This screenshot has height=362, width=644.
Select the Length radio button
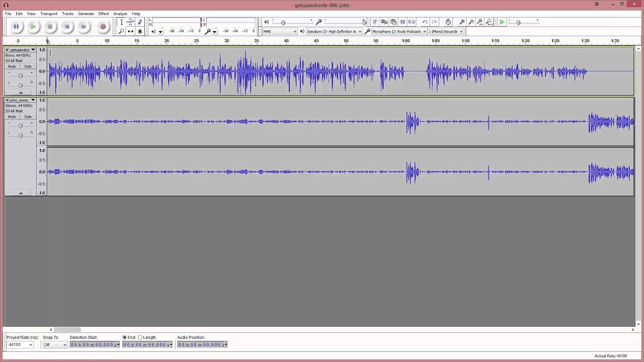pyautogui.click(x=140, y=337)
